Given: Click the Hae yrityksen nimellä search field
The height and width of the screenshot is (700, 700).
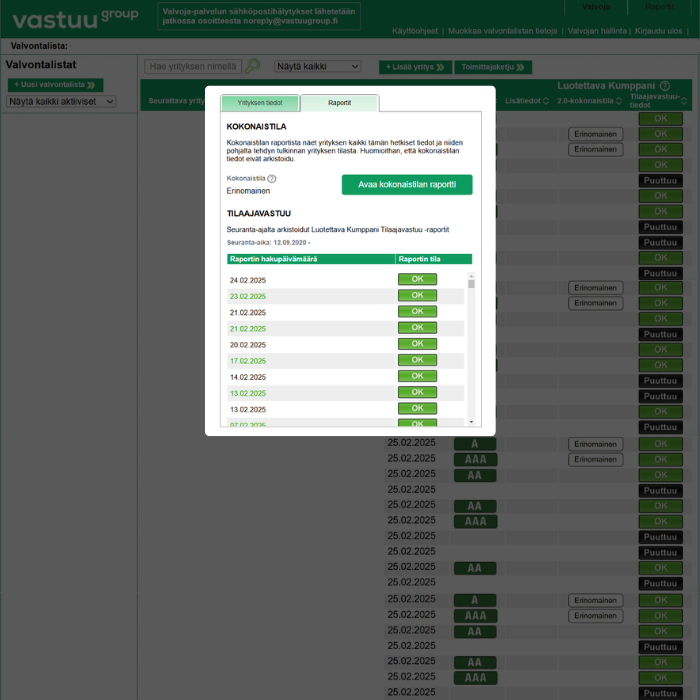Looking at the screenshot, I should pos(192,67).
